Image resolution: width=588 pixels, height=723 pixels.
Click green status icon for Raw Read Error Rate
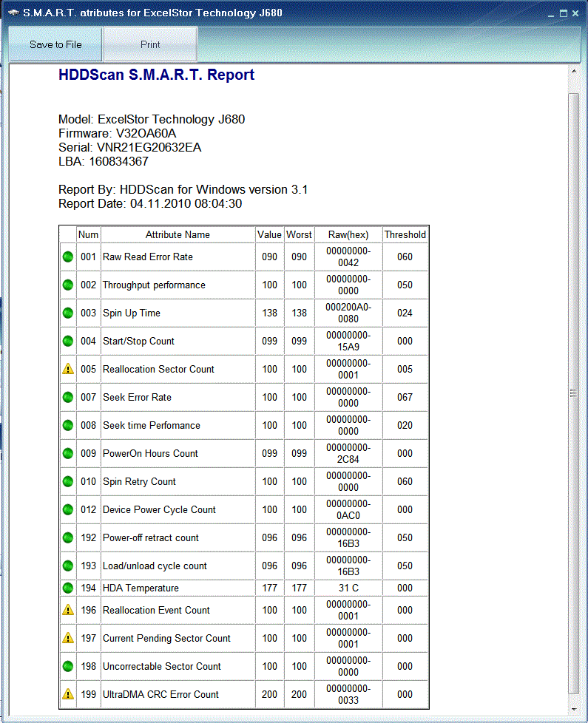click(68, 257)
